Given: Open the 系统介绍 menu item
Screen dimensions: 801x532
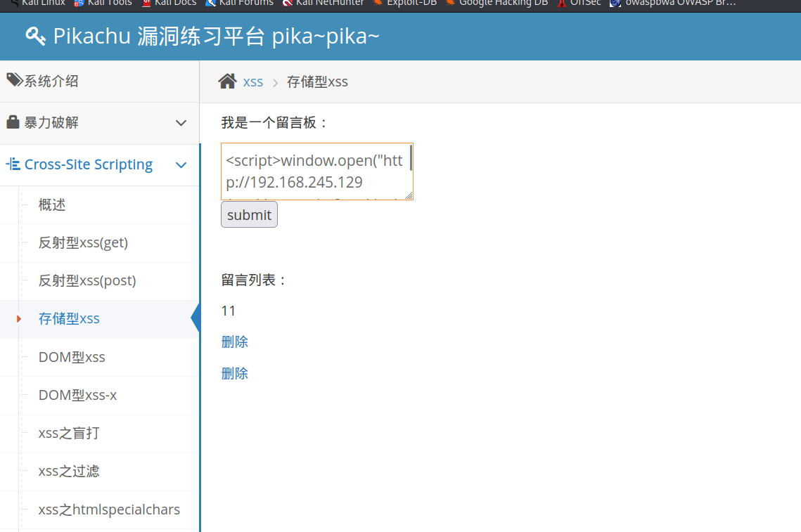Looking at the screenshot, I should coord(100,82).
